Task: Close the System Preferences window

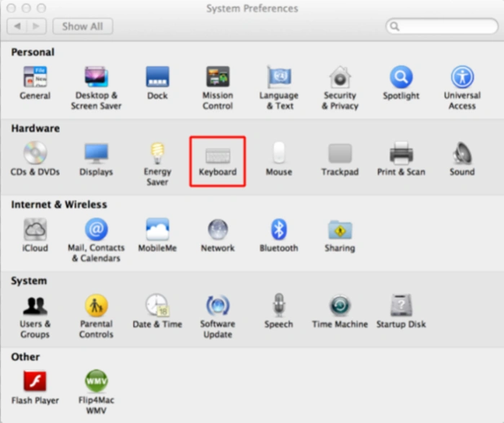Action: click(12, 8)
